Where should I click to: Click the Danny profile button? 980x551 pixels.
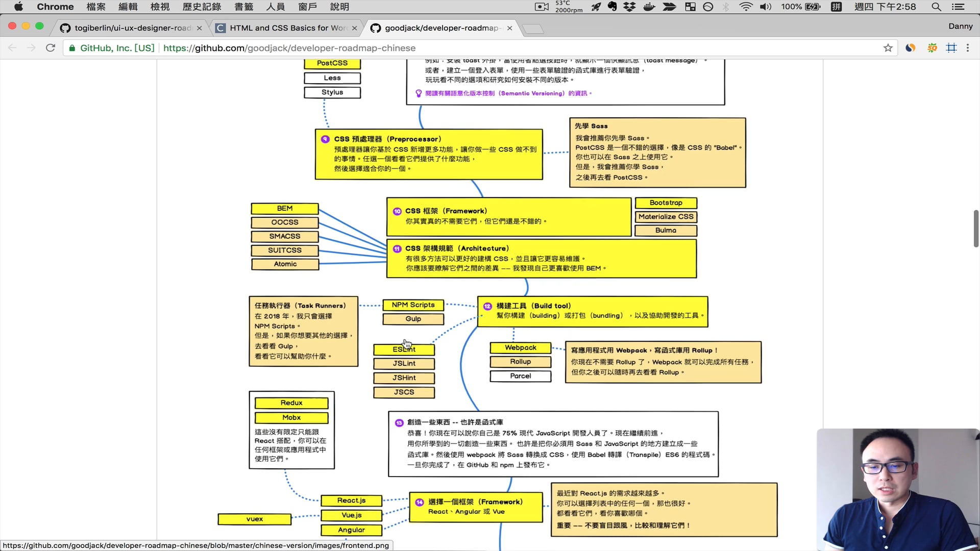(960, 26)
